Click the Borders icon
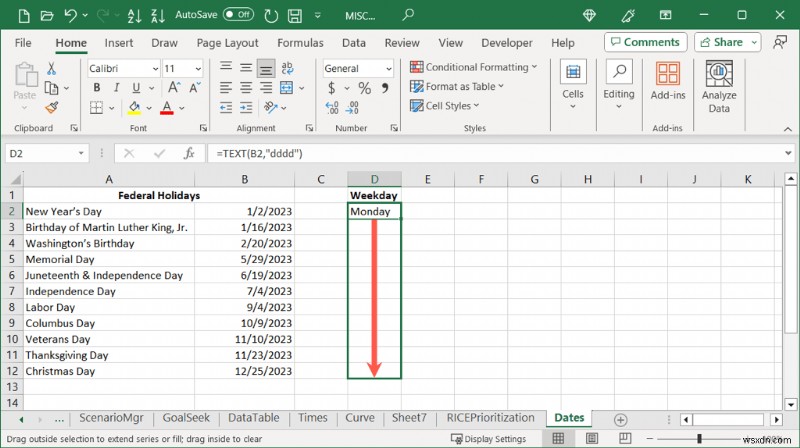Image resolution: width=800 pixels, height=448 pixels. 96,108
